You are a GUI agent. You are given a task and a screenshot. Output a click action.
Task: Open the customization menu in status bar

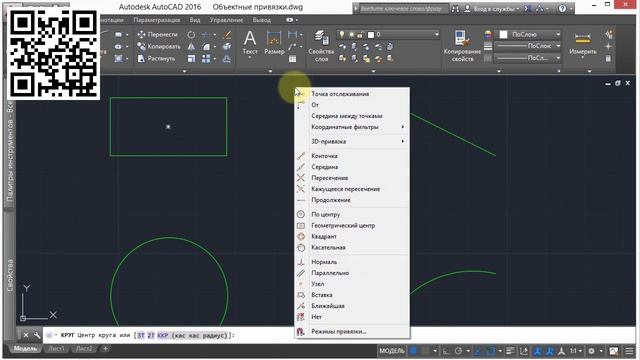click(629, 351)
